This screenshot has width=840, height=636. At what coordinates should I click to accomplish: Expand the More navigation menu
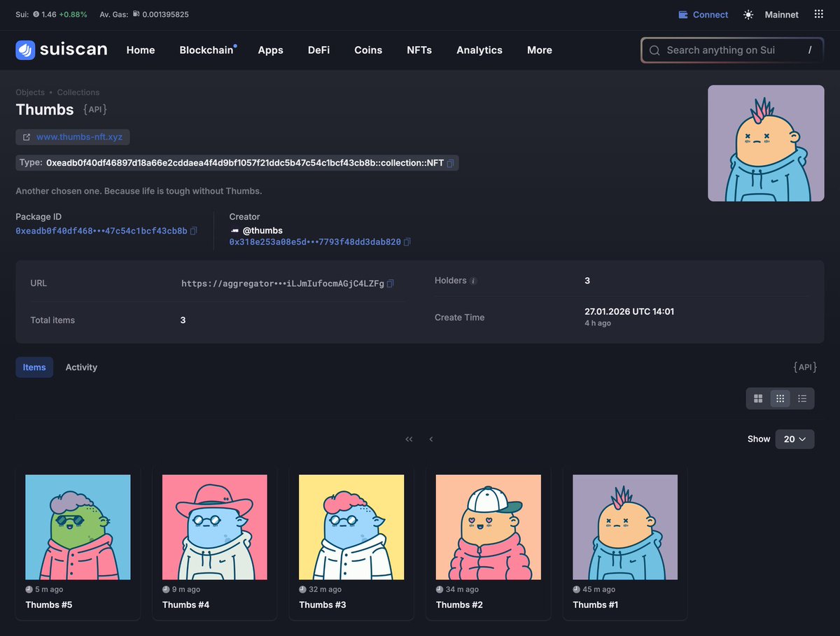(539, 50)
